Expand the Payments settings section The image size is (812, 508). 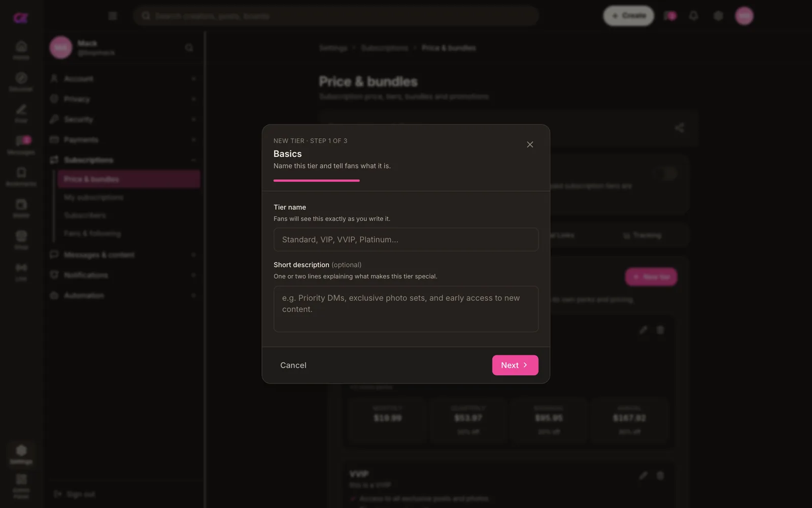(x=124, y=140)
